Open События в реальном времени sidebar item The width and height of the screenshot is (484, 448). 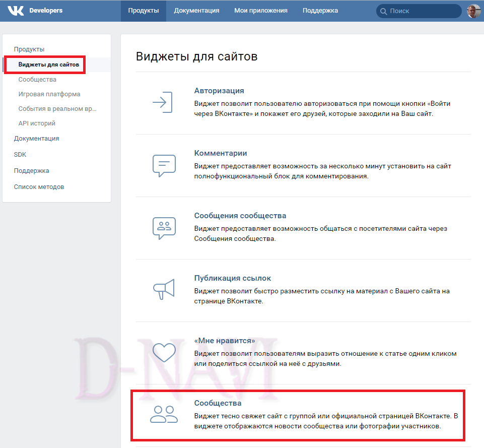pyautogui.click(x=57, y=109)
